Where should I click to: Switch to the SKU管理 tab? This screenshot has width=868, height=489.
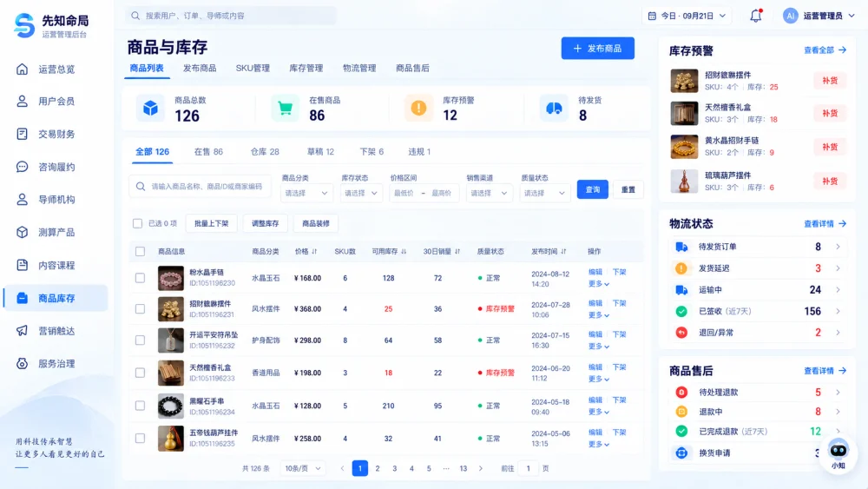tap(253, 68)
